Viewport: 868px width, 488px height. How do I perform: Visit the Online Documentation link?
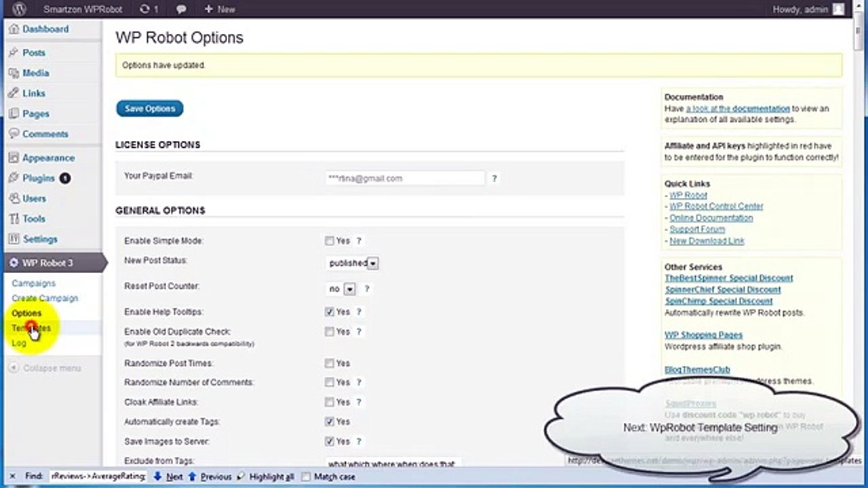click(x=711, y=218)
